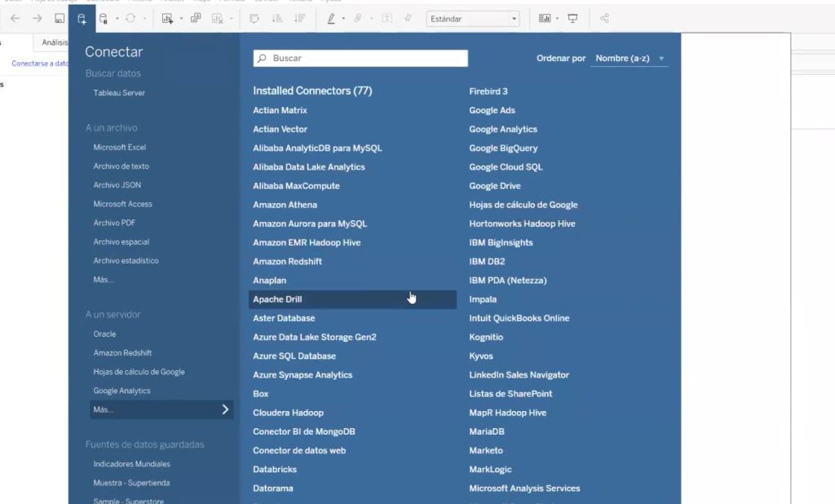The width and height of the screenshot is (835, 504).
Task: Click the undo back arrow in toolbar
Action: (15, 19)
